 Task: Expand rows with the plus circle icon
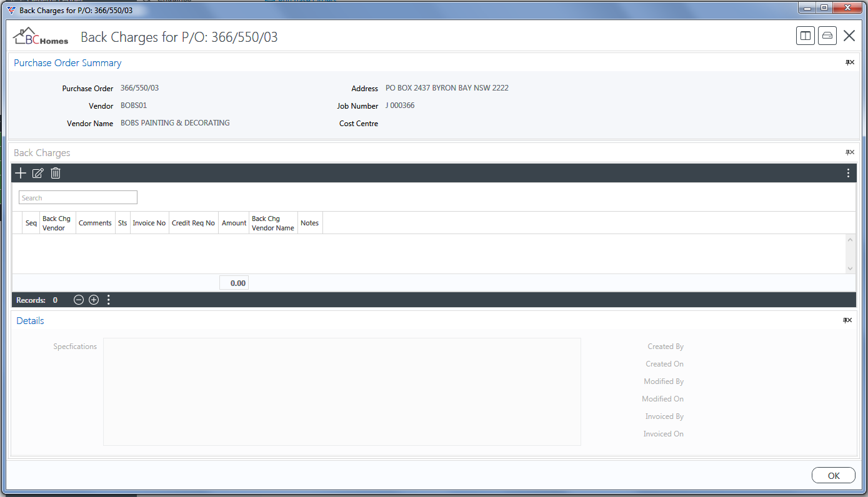pos(94,300)
